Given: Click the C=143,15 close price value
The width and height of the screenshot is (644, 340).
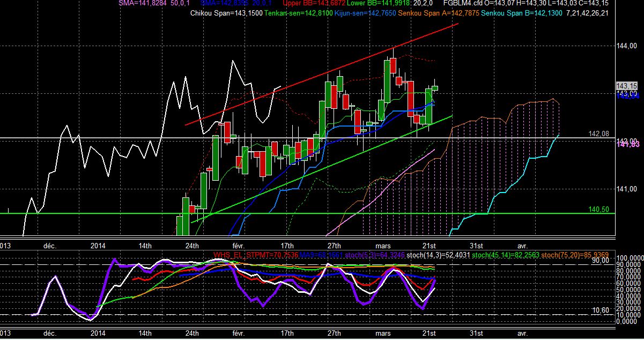Looking at the screenshot, I should pyautogui.click(x=595, y=4).
